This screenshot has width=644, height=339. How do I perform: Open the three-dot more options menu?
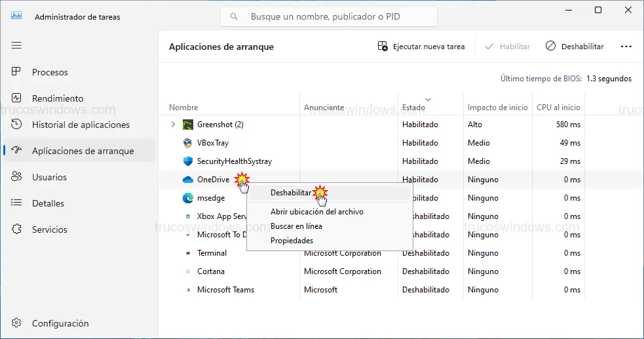(x=626, y=47)
